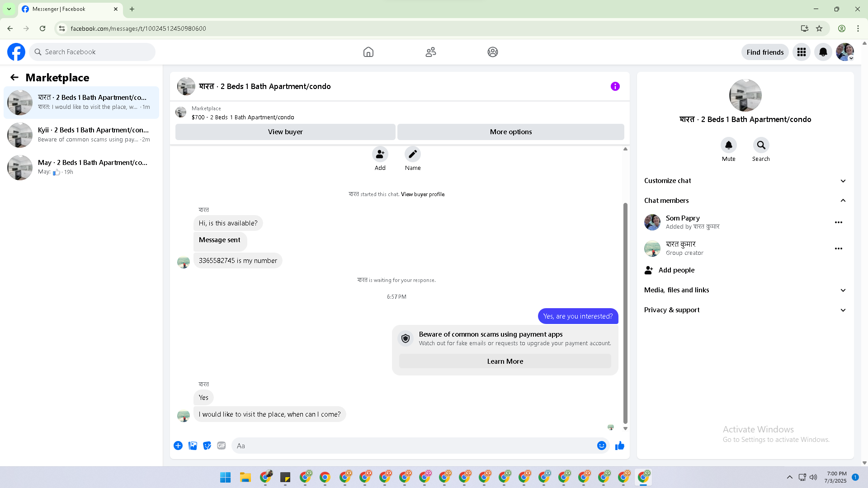Image resolution: width=868 pixels, height=488 pixels.
Task: Open Search in conversation icon
Action: pyautogui.click(x=761, y=145)
